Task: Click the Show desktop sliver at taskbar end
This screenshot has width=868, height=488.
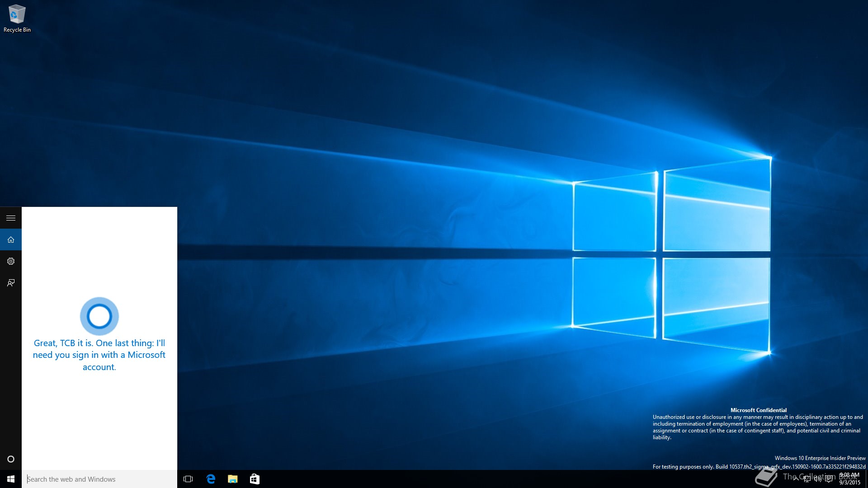Action: tap(866, 479)
